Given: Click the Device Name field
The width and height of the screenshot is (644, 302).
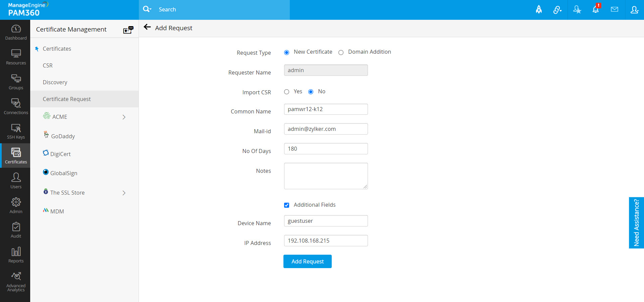Looking at the screenshot, I should (326, 221).
